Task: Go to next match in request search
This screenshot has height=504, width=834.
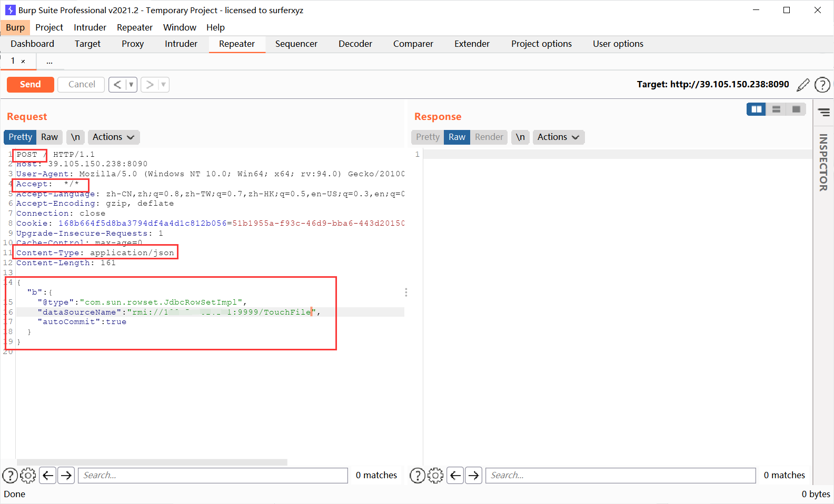Action: coord(66,476)
